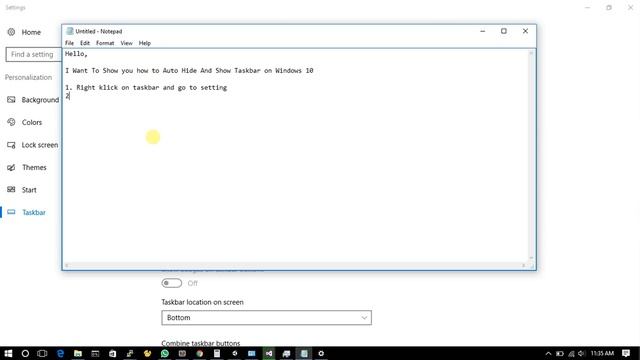640x360 pixels.
Task: Check battery status in system tray
Action: [560, 353]
